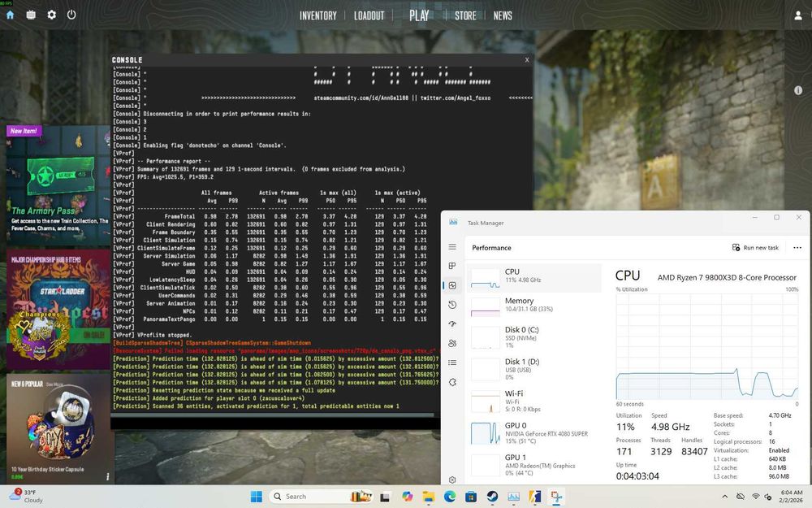
Task: Open the INVENTORY tab in CS2
Action: pos(318,15)
